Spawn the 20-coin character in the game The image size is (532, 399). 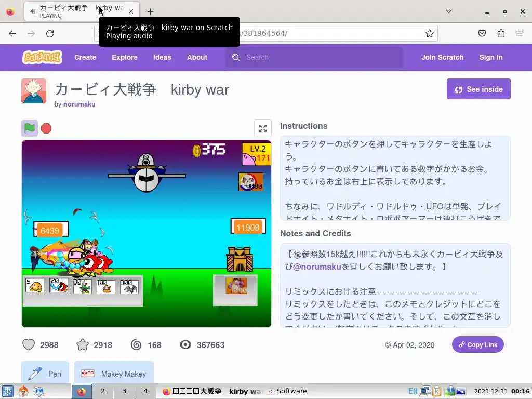(x=59, y=286)
